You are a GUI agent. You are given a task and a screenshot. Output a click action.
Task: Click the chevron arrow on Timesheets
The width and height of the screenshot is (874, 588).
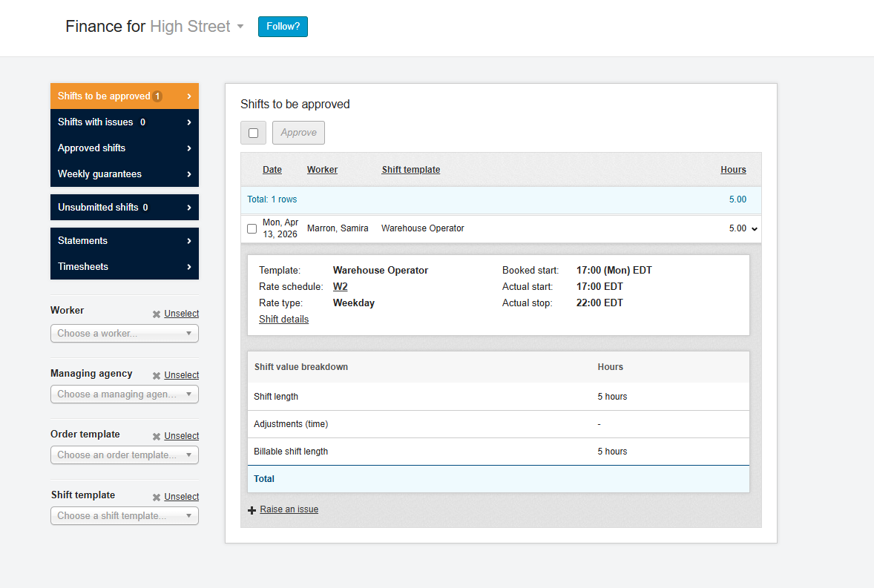189,267
